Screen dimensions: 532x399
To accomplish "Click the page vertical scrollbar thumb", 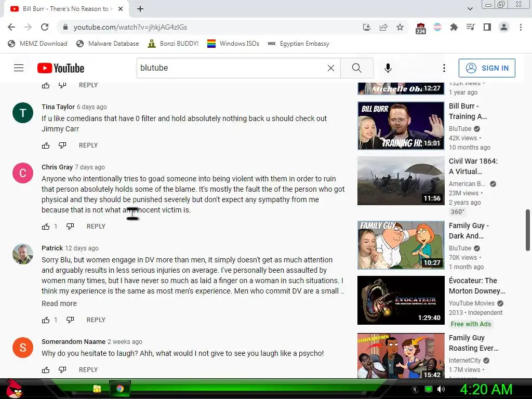I will point(528,230).
